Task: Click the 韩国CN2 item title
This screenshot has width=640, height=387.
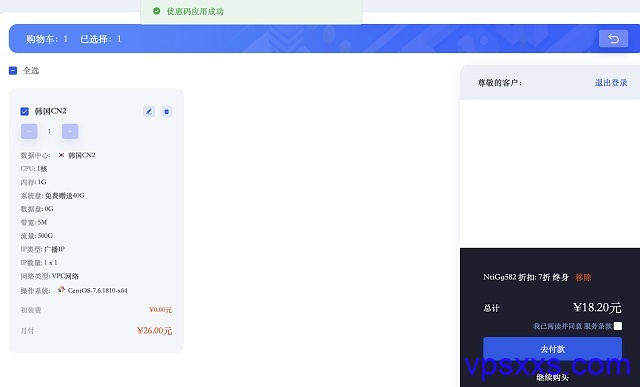Action: point(51,111)
